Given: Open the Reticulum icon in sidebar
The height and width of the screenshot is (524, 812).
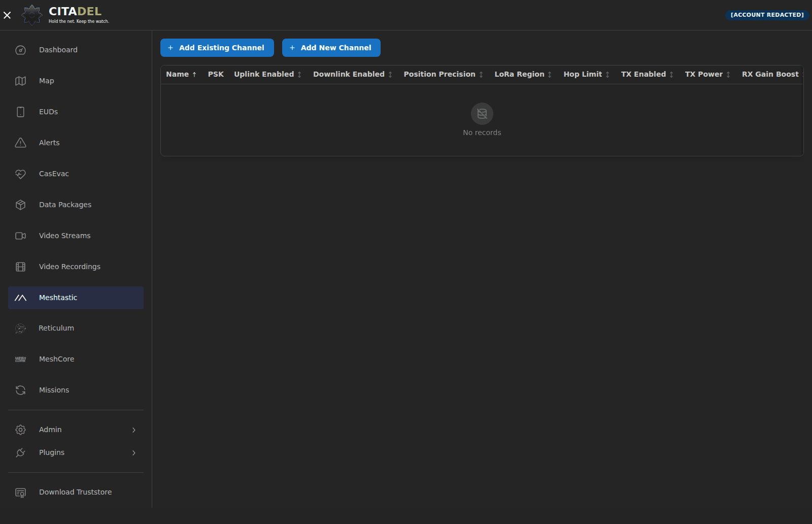Looking at the screenshot, I should click(20, 329).
